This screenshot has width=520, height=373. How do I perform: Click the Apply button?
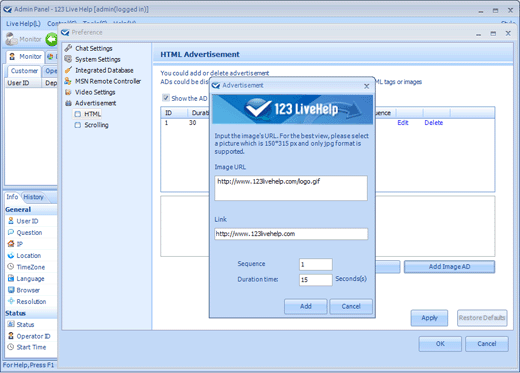[429, 318]
